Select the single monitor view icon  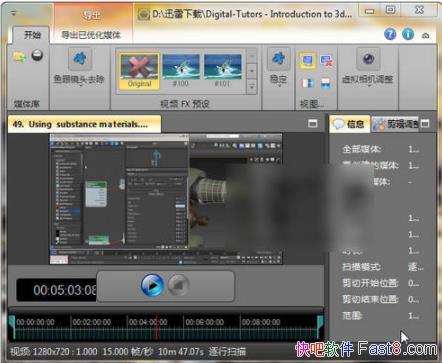pos(307,60)
